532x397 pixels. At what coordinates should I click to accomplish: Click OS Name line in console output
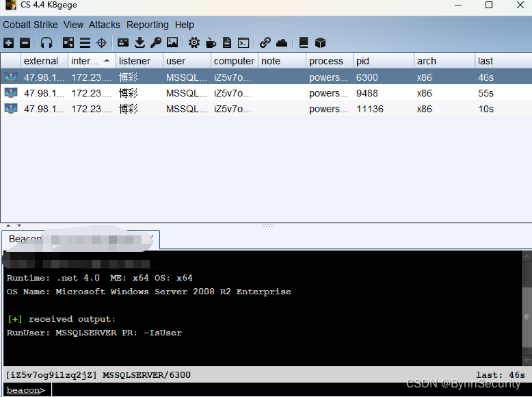point(148,292)
